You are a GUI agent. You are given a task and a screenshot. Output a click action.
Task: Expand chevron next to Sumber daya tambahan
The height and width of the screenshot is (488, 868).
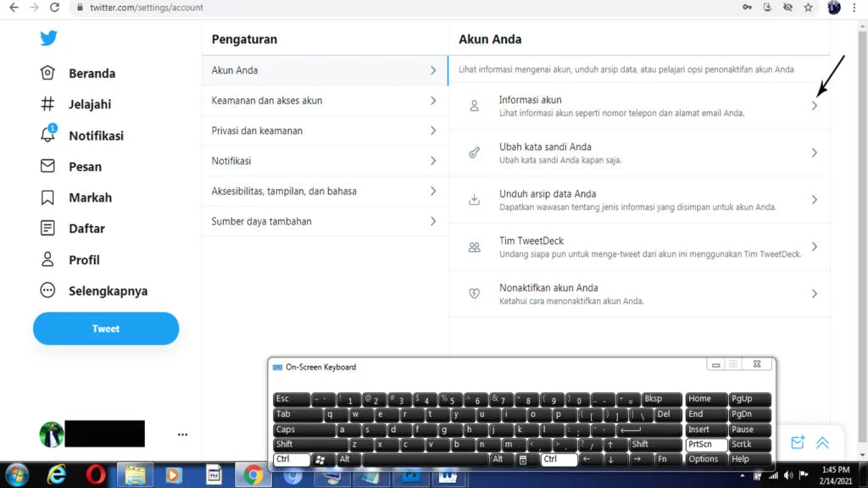433,221
